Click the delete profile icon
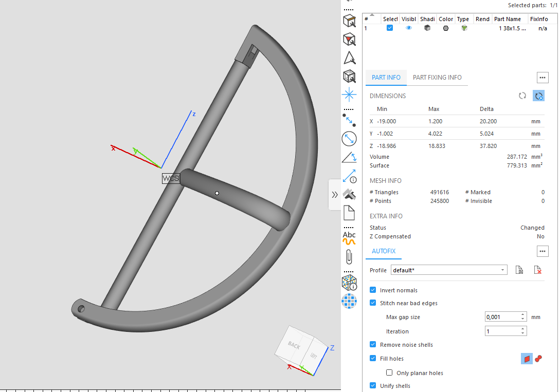 [x=537, y=270]
